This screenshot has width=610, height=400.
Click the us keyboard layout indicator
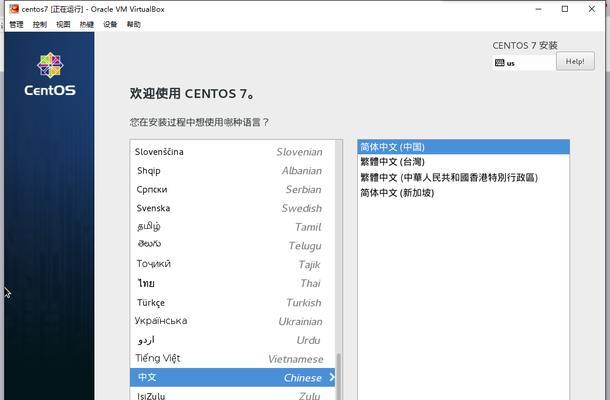click(524, 63)
